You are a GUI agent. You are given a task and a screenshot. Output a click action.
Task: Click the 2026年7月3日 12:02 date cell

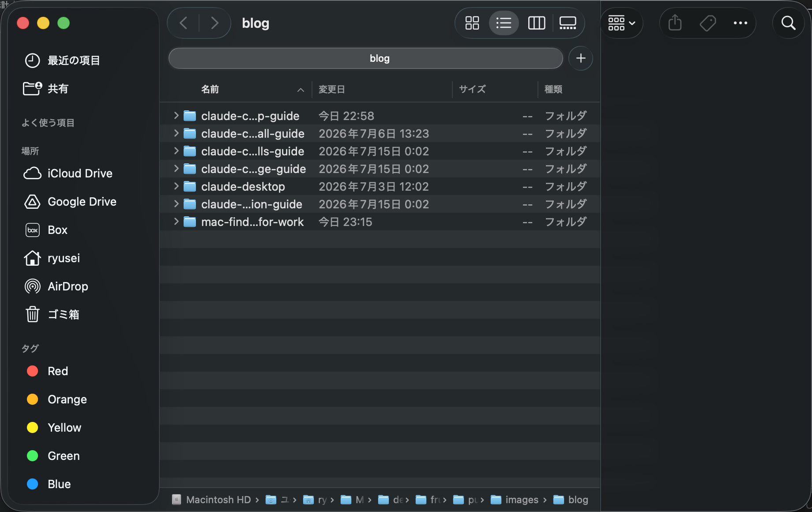[374, 186]
